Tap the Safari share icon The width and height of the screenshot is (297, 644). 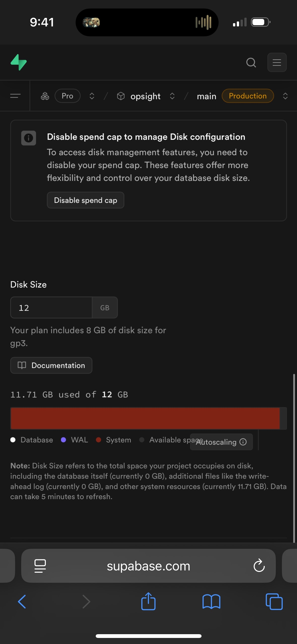pos(148,601)
